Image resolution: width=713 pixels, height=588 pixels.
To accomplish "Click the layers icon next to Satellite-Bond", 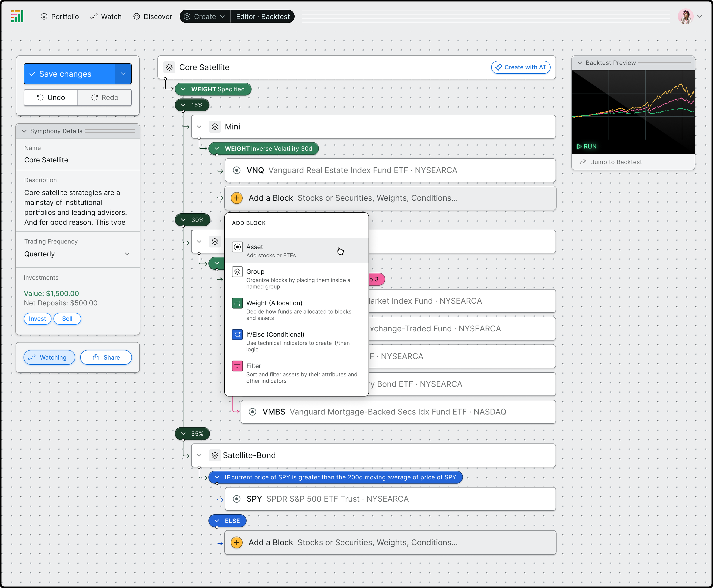I will 215,455.
